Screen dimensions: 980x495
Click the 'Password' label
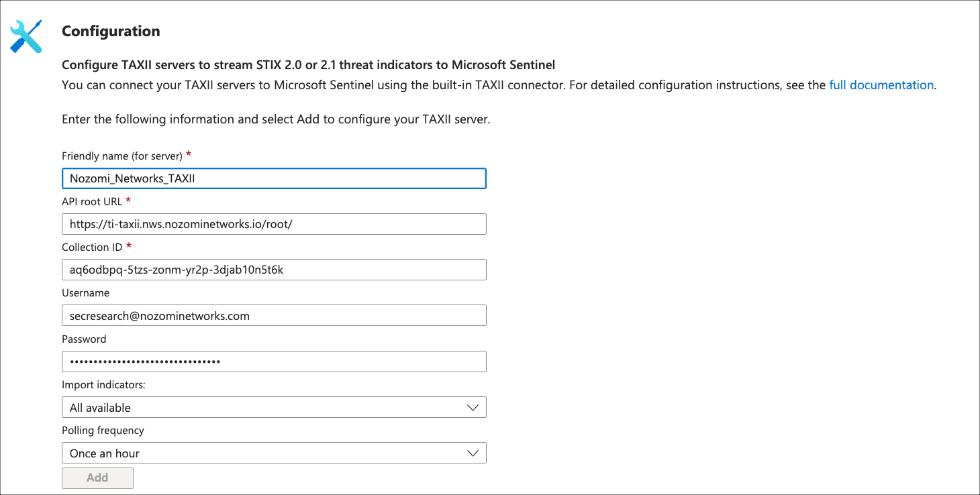tap(84, 339)
